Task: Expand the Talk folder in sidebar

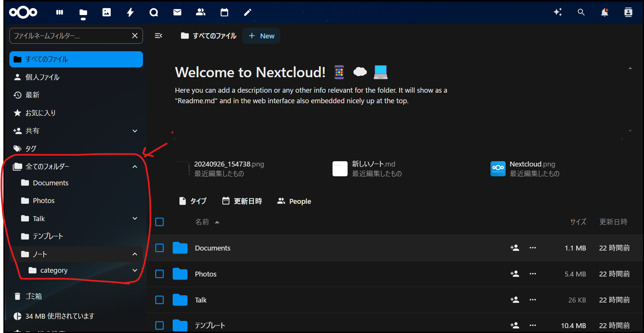Action: 135,218
